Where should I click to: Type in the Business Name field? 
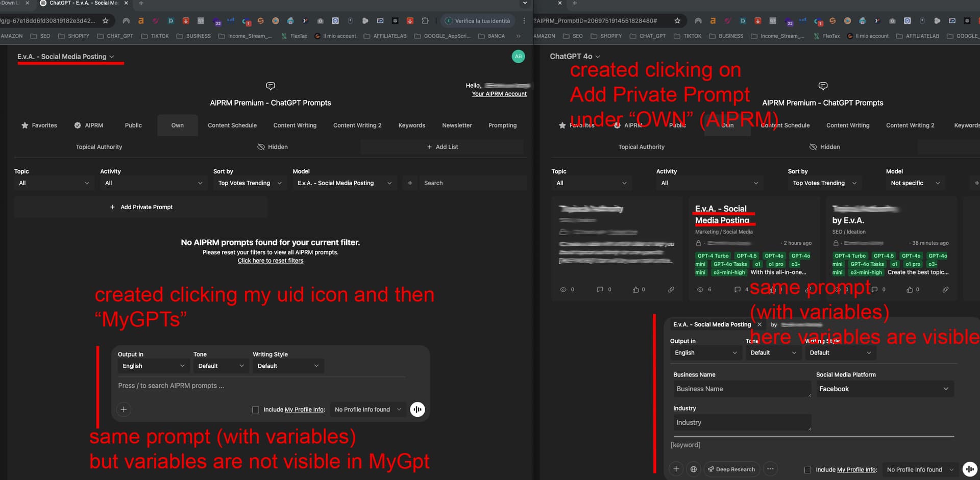(741, 389)
